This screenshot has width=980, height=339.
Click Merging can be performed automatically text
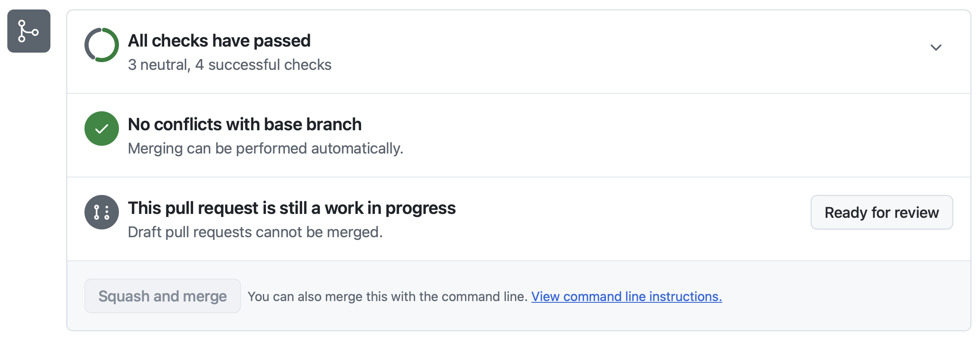265,148
